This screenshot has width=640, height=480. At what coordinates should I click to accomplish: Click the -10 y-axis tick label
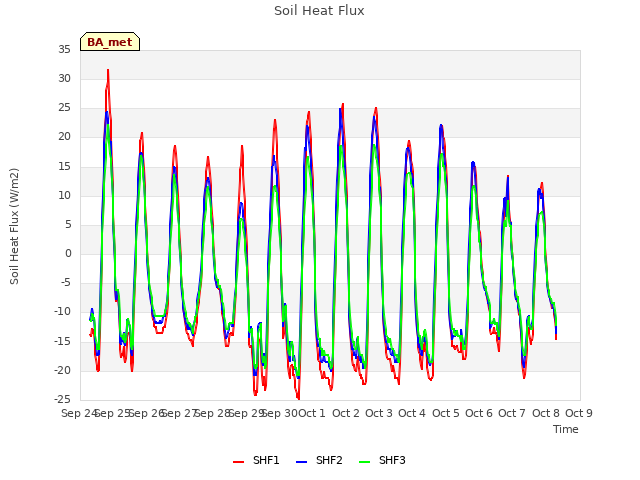[63, 312]
